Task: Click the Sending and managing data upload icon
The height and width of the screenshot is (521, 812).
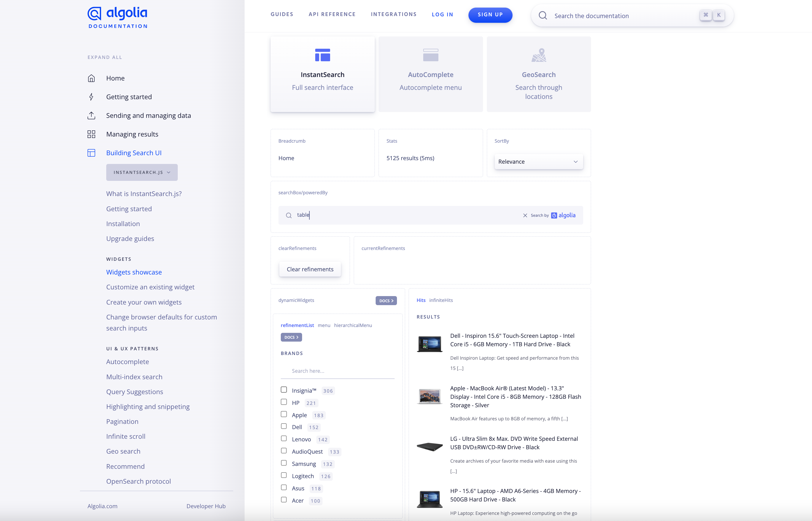Action: [91, 115]
